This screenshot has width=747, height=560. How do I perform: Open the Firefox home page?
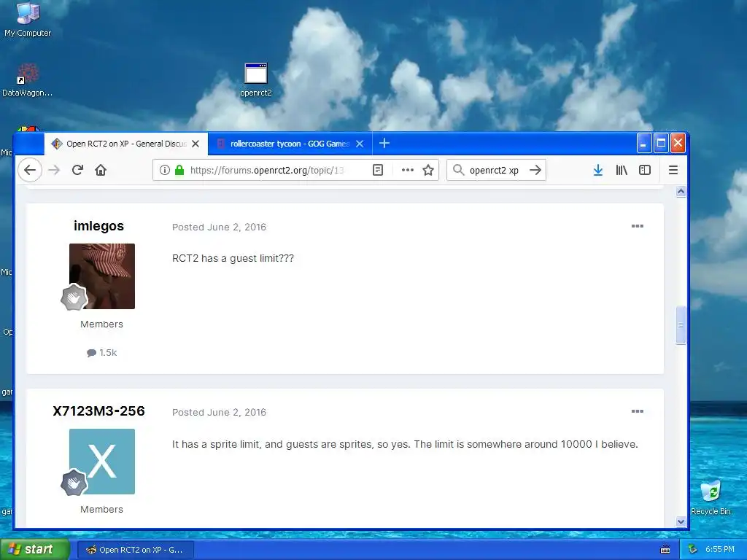coord(101,170)
